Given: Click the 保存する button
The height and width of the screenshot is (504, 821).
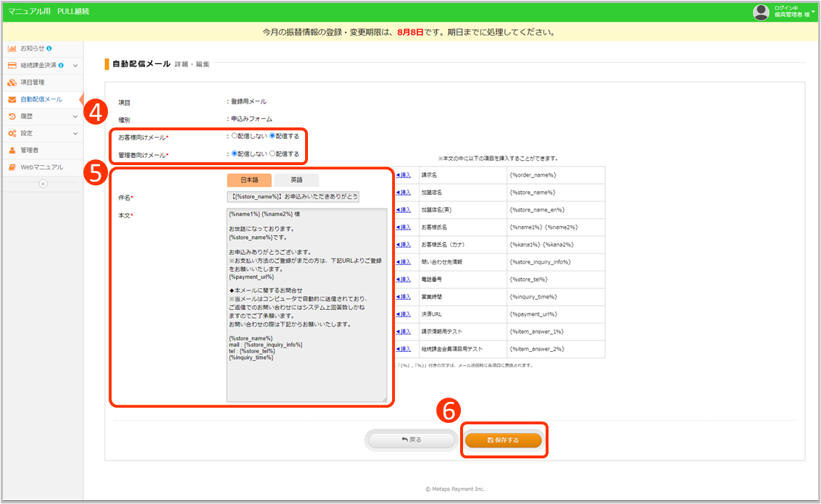Looking at the screenshot, I should click(504, 440).
